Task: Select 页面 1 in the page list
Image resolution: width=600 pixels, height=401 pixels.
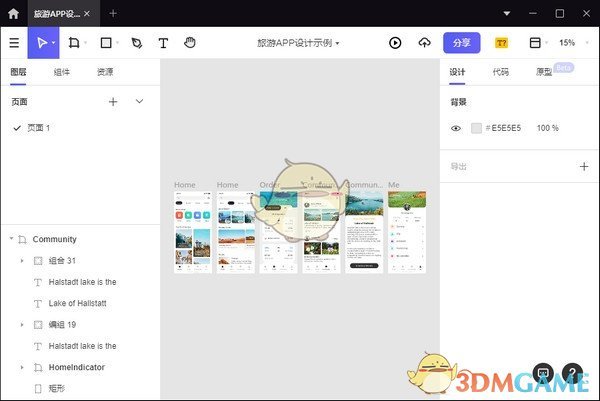Action: click(x=38, y=128)
